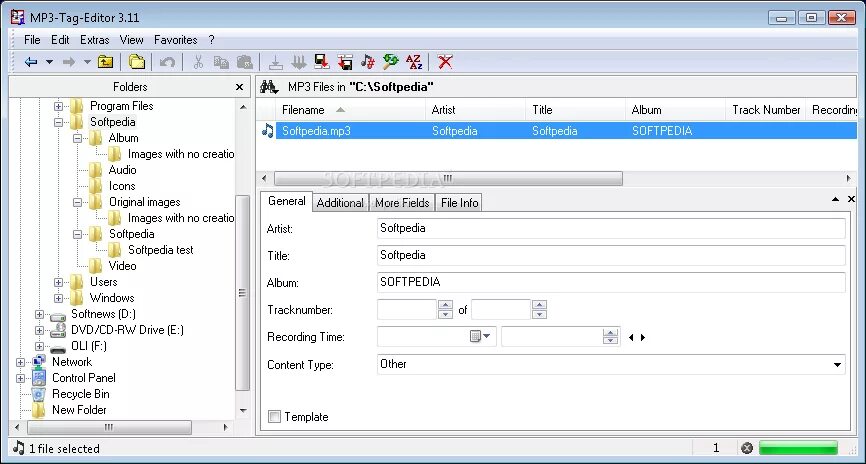Click the Cut scissors icon
The height and width of the screenshot is (464, 866).
[x=198, y=62]
